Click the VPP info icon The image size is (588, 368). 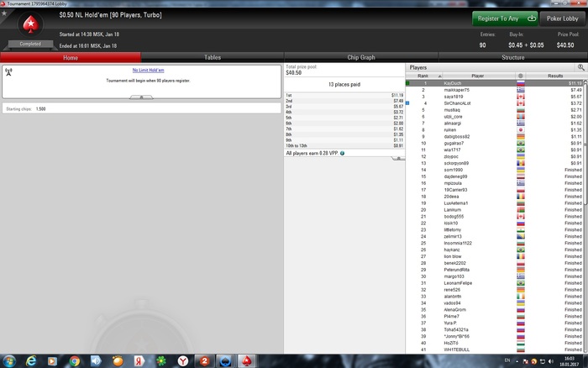point(342,153)
